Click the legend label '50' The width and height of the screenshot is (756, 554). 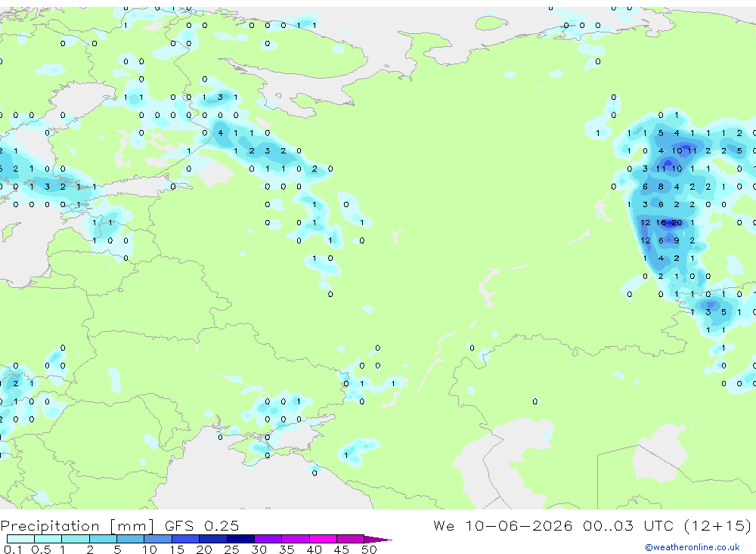[369, 549]
